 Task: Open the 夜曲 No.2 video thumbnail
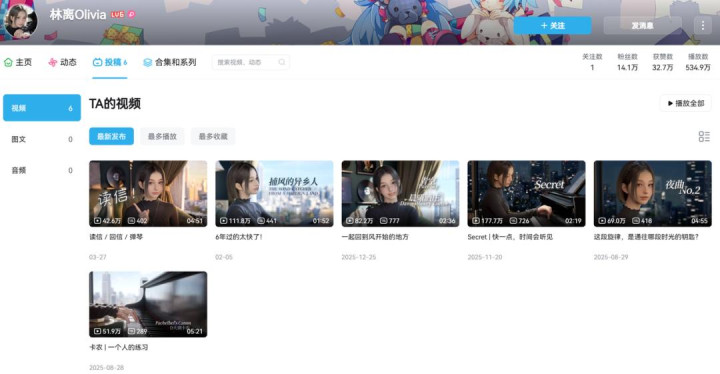tap(652, 193)
